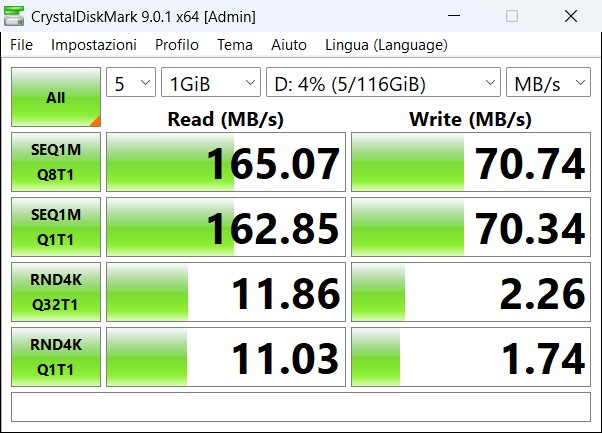
Task: Select the 70.74 write result
Action: (471, 162)
